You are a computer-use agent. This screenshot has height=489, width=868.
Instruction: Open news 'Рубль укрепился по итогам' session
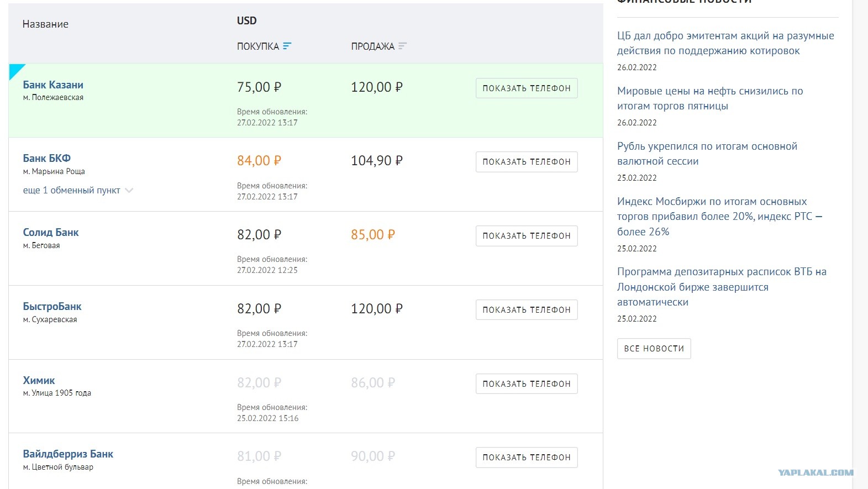707,154
